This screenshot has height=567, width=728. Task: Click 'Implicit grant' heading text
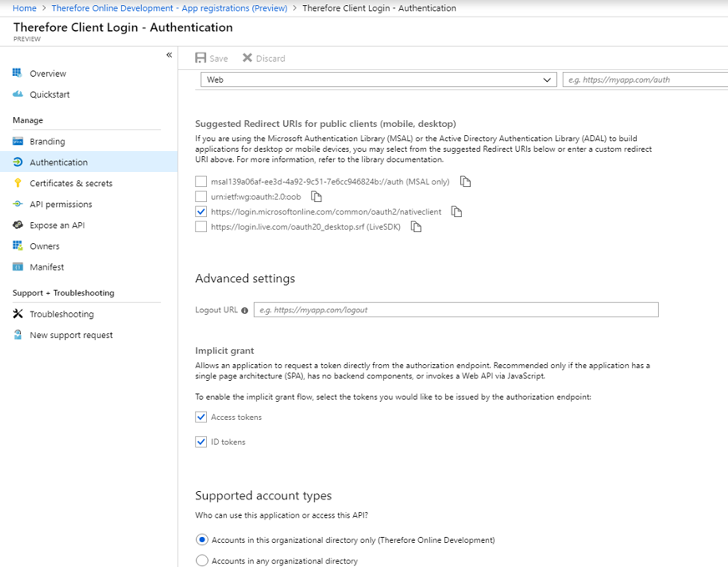pyautogui.click(x=225, y=351)
